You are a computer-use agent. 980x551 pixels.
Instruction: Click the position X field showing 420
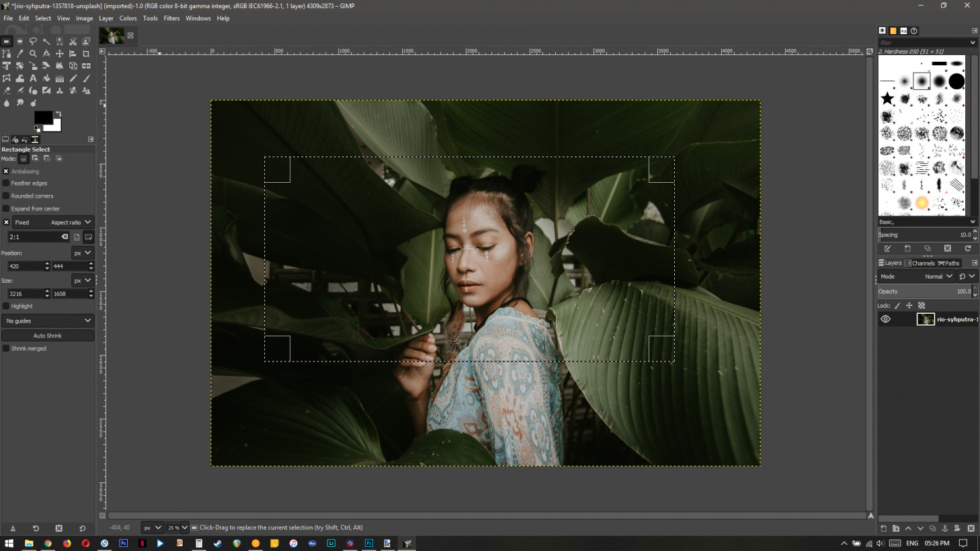[26, 266]
